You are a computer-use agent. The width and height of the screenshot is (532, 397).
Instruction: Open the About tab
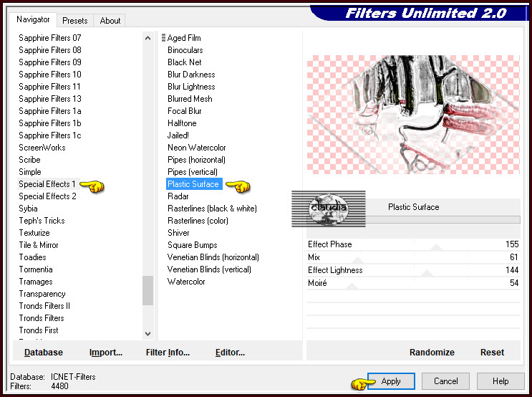click(x=110, y=21)
